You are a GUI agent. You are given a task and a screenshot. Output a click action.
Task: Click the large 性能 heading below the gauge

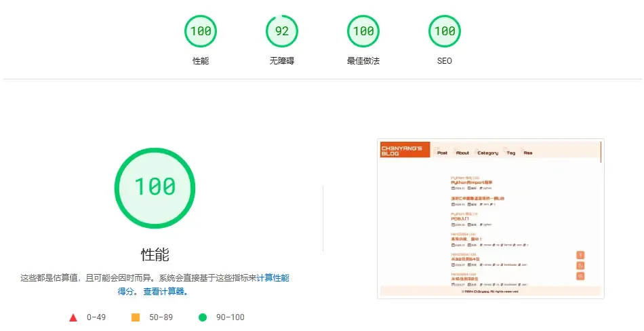pos(155,254)
